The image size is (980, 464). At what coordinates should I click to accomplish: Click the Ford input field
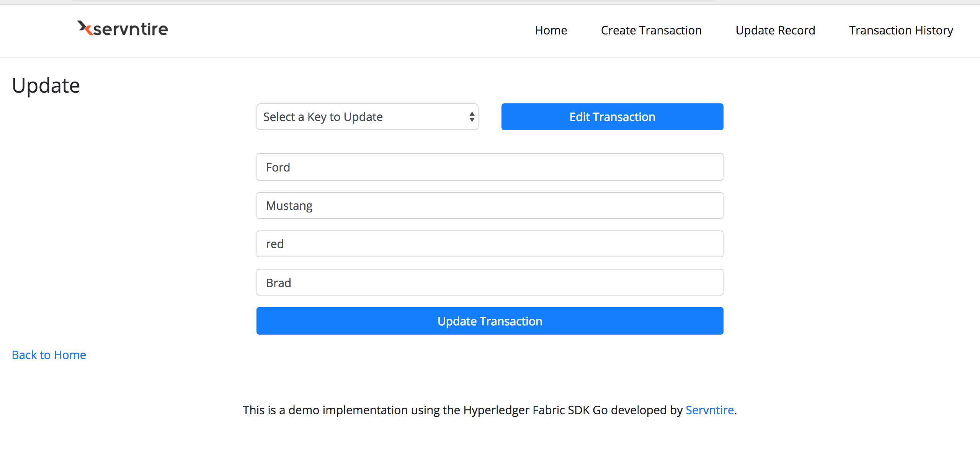pos(490,167)
